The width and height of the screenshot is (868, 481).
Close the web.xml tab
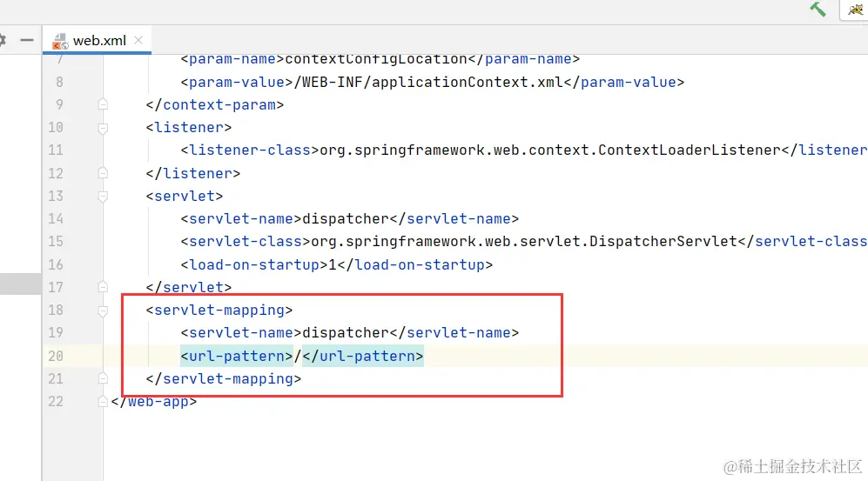click(138, 40)
